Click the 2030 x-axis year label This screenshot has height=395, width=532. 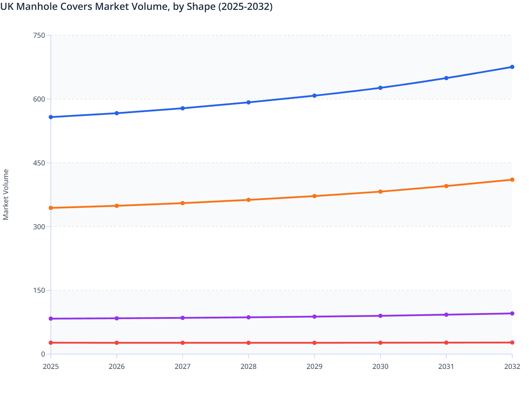coord(380,367)
